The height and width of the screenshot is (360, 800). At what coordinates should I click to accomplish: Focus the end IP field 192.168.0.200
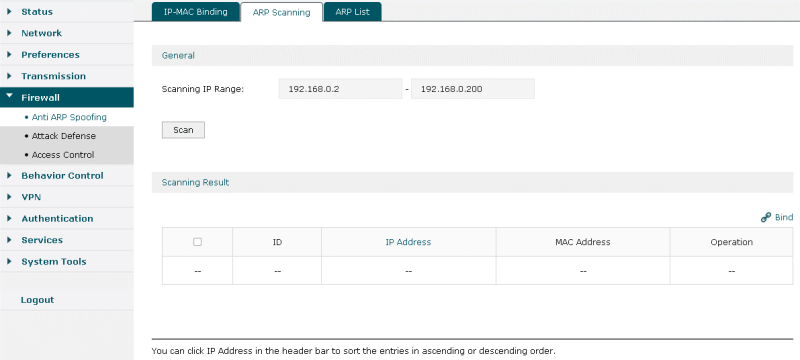pos(472,89)
